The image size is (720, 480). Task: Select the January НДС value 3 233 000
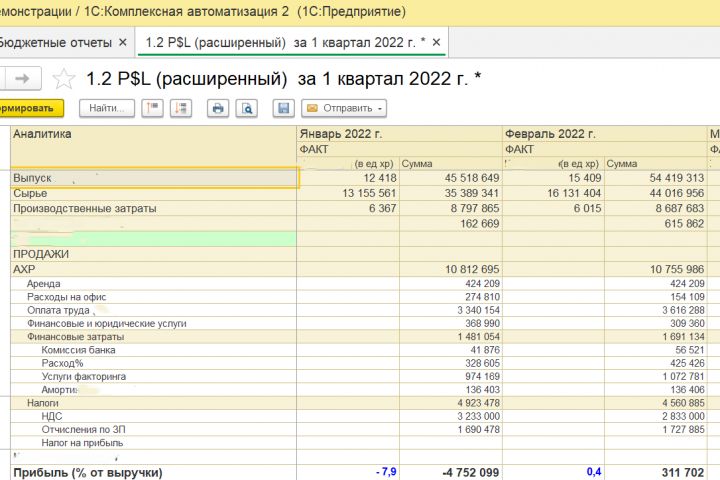point(478,416)
